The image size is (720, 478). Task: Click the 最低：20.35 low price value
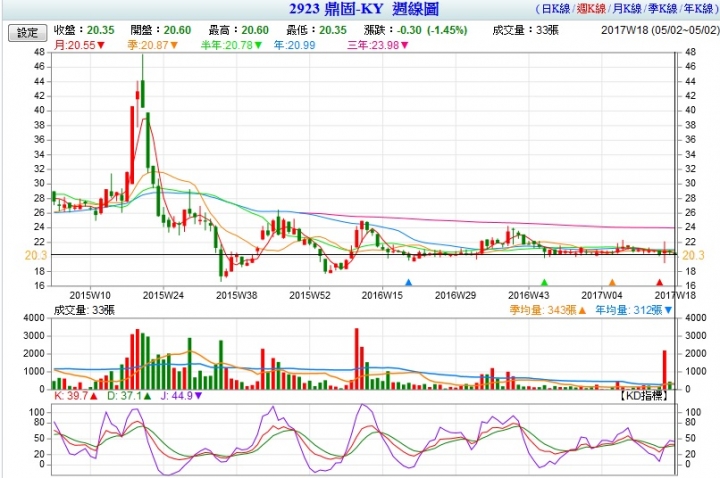(x=316, y=30)
